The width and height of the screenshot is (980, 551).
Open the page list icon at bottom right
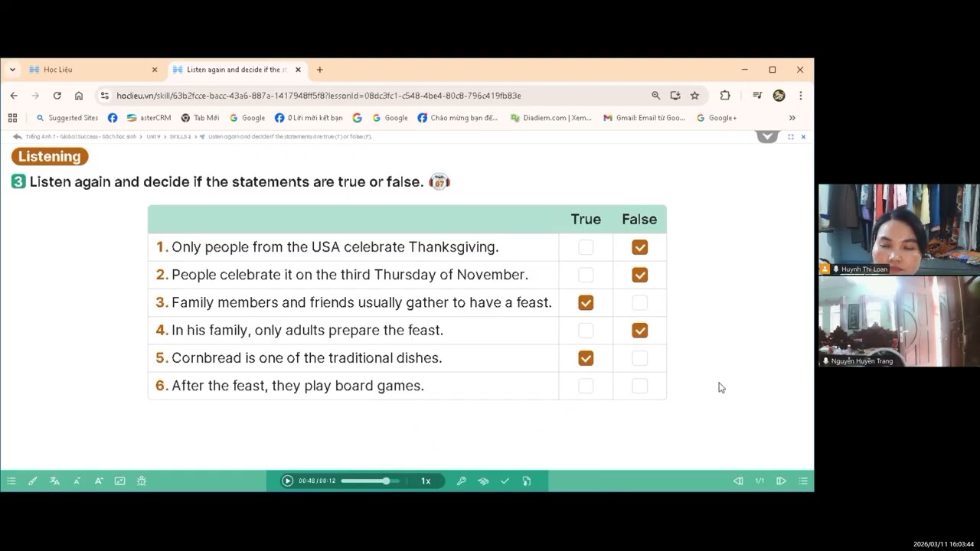tap(803, 481)
